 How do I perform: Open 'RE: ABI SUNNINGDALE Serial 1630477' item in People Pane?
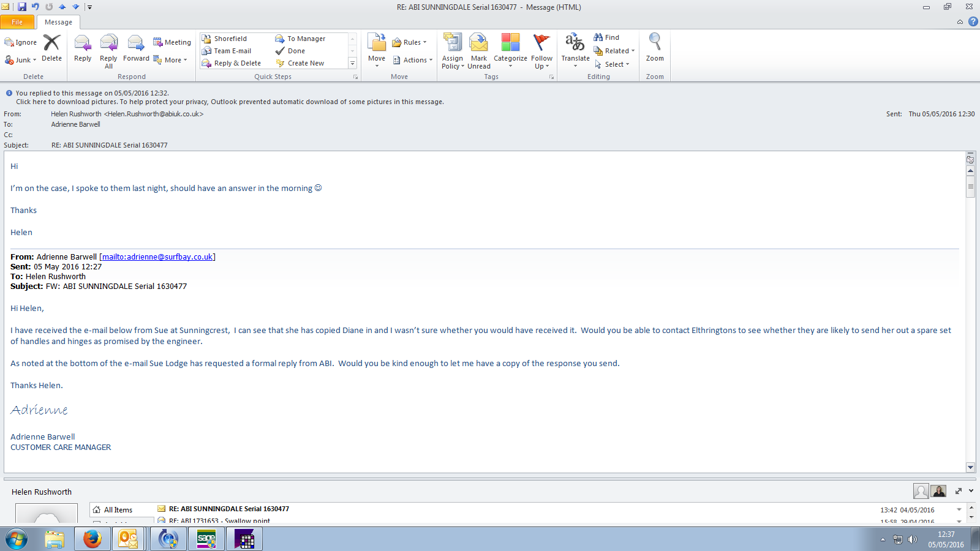pyautogui.click(x=229, y=509)
